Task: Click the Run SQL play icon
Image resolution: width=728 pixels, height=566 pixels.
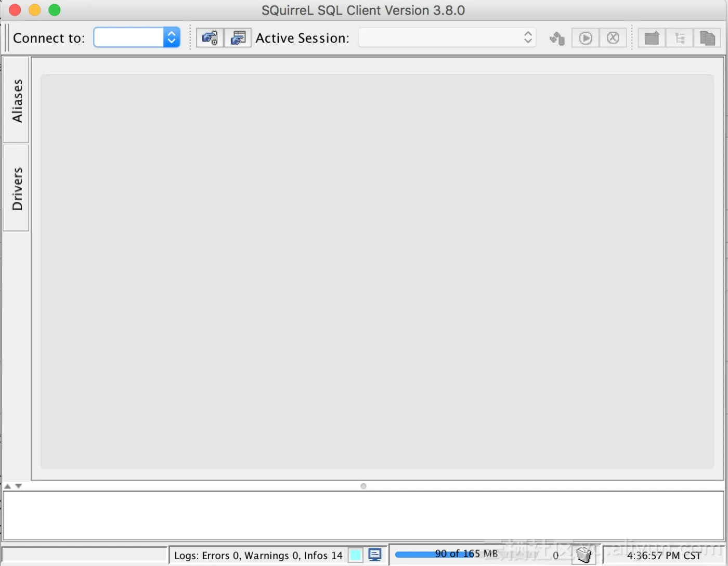Action: (x=586, y=38)
